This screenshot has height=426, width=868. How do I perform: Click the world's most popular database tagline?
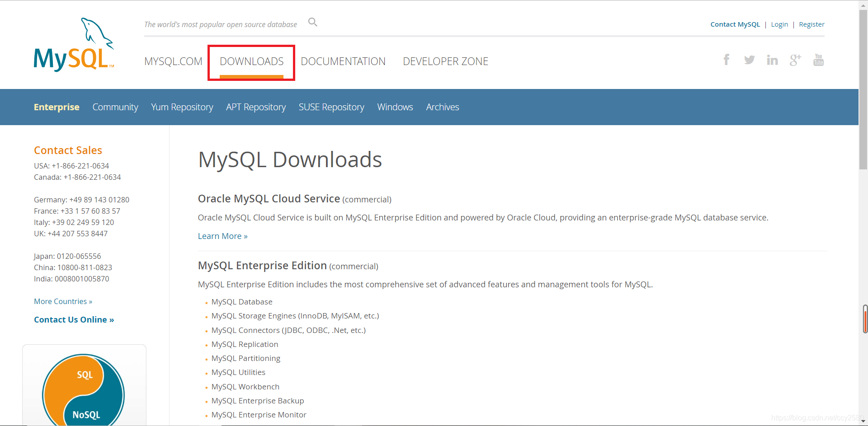point(221,24)
